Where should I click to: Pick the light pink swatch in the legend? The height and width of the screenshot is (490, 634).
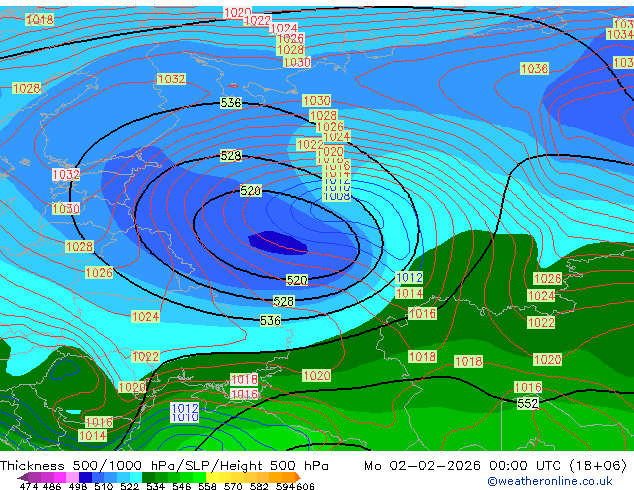coord(72,477)
